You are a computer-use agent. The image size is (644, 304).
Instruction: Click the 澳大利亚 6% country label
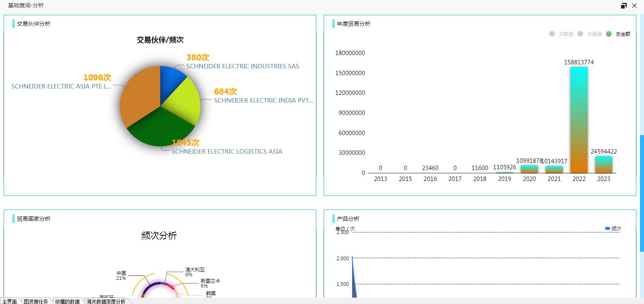(195, 272)
